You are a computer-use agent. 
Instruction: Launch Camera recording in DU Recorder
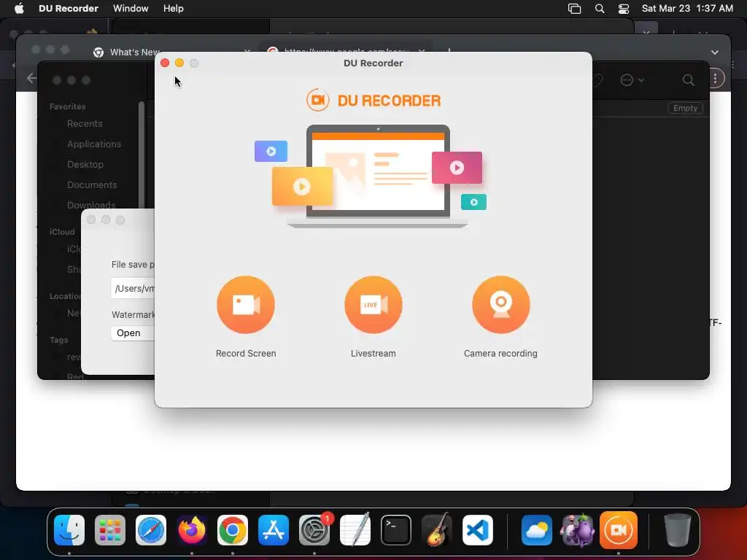[500, 305]
